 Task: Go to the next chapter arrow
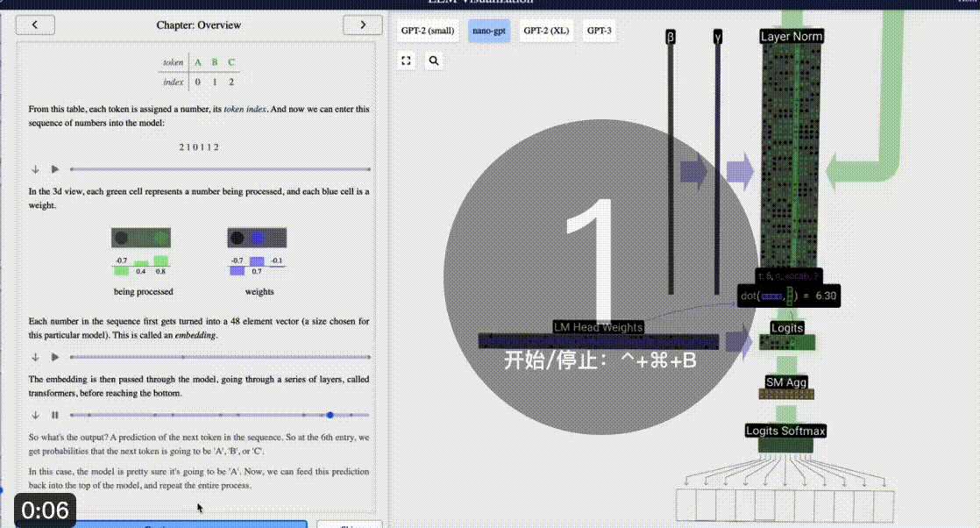363,25
